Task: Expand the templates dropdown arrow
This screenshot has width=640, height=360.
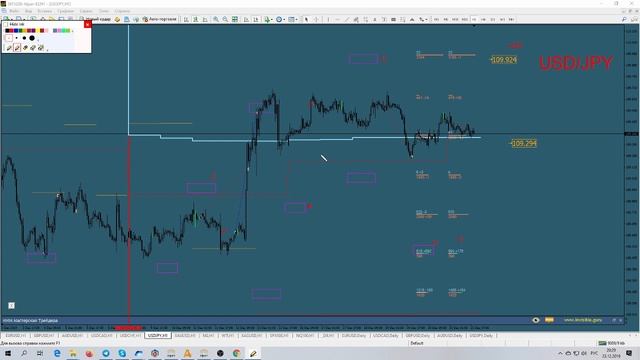Action: click(297, 20)
